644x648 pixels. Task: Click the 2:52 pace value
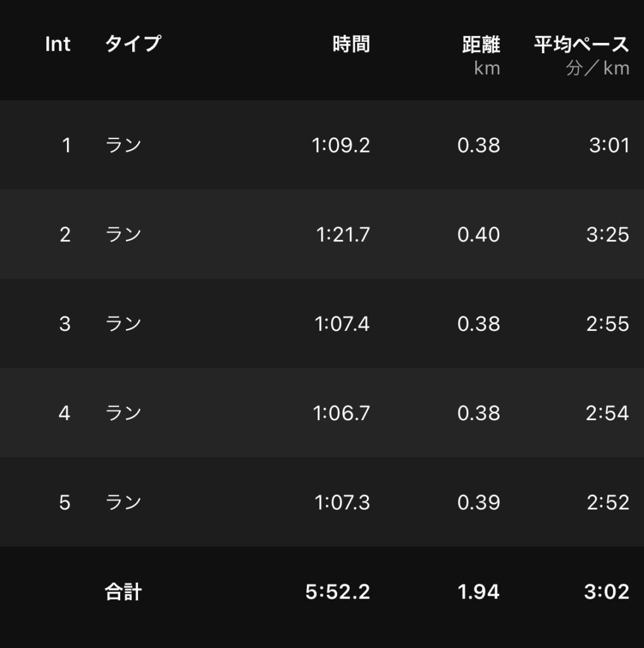[607, 502]
